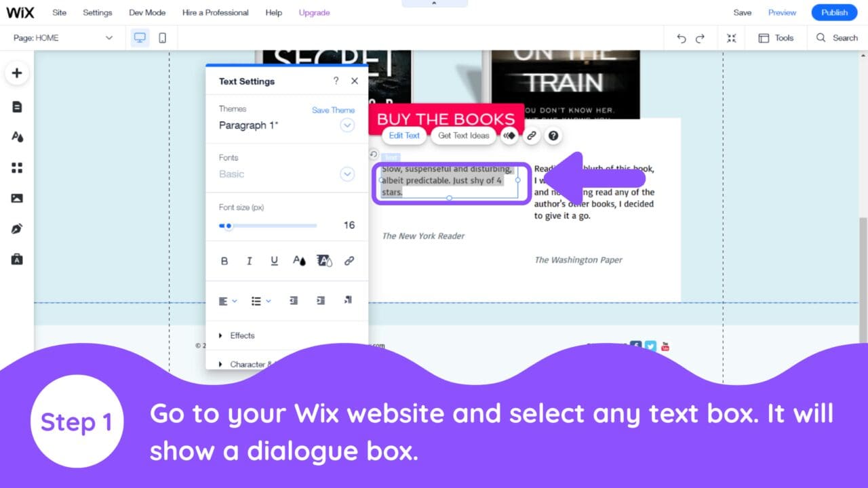868x488 pixels.
Task: Expand the Fonts dropdown showing Basic
Action: click(347, 174)
